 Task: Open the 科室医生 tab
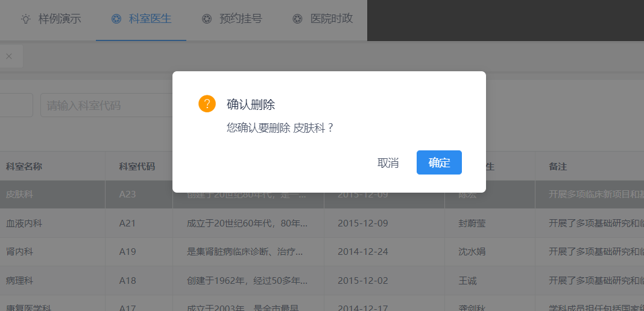coord(141,19)
